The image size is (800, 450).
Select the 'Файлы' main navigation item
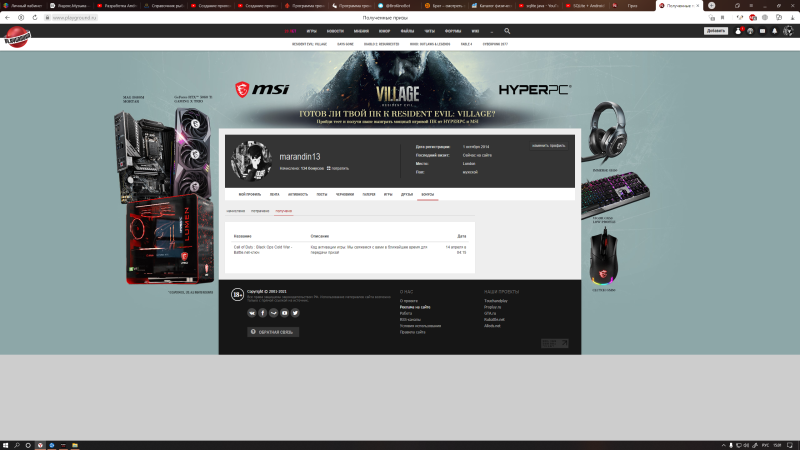[x=407, y=31]
